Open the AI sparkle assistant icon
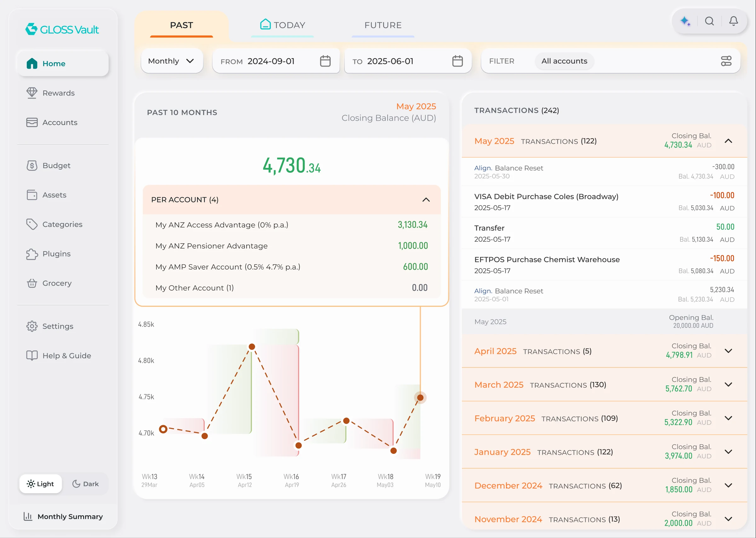The width and height of the screenshot is (756, 538). 685,21
